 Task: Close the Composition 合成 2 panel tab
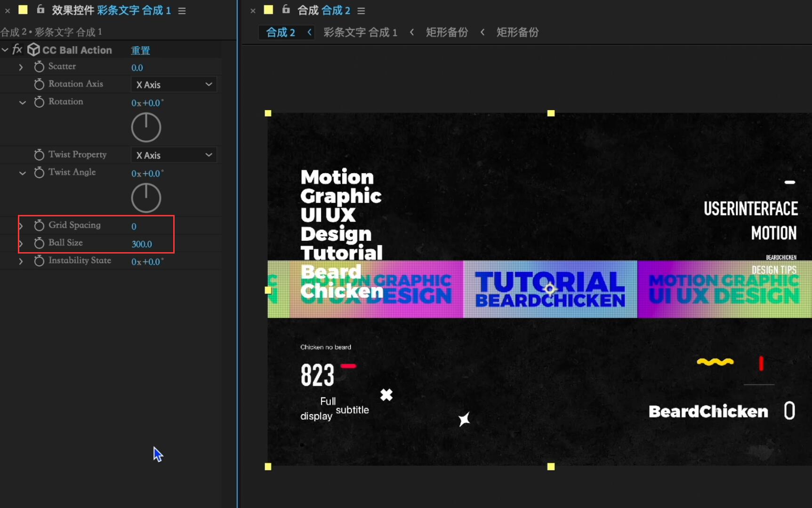pyautogui.click(x=253, y=10)
